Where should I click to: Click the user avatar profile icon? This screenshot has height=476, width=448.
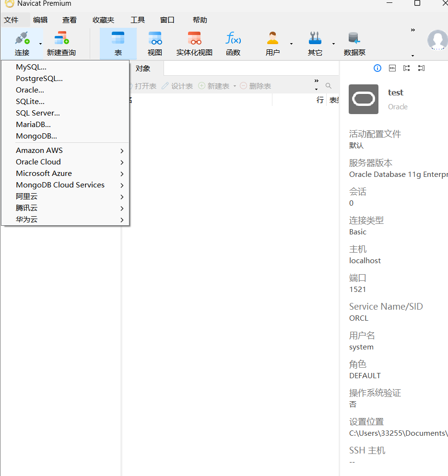[437, 40]
